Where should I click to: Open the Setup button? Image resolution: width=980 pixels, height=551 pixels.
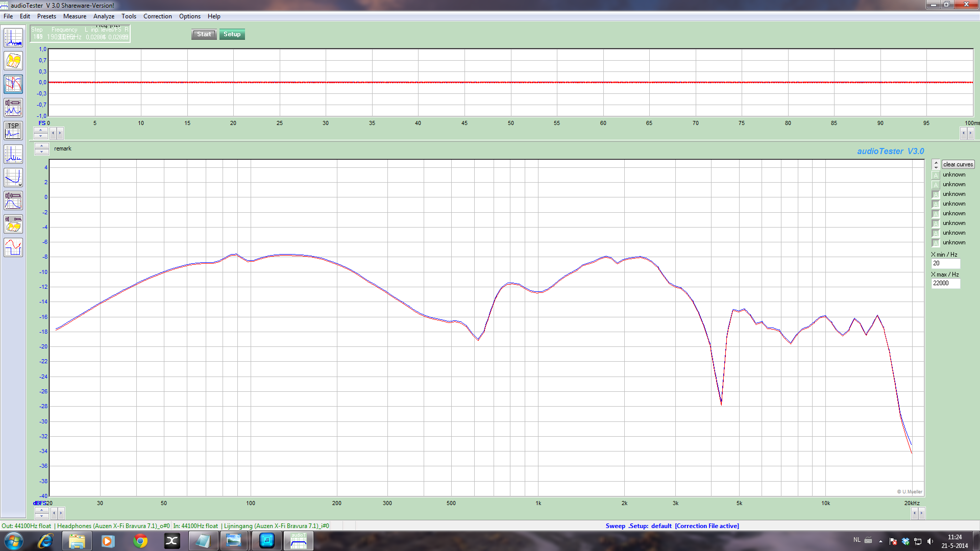coord(232,34)
